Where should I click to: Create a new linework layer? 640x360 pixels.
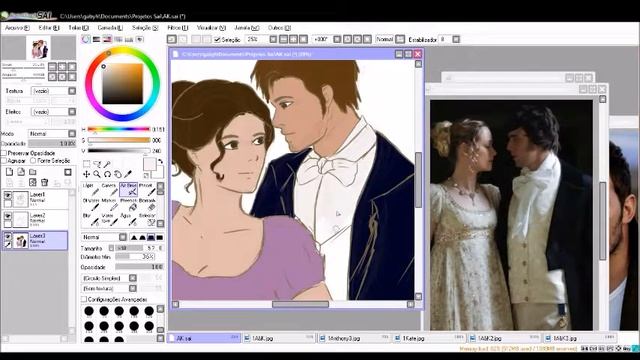coord(21,172)
